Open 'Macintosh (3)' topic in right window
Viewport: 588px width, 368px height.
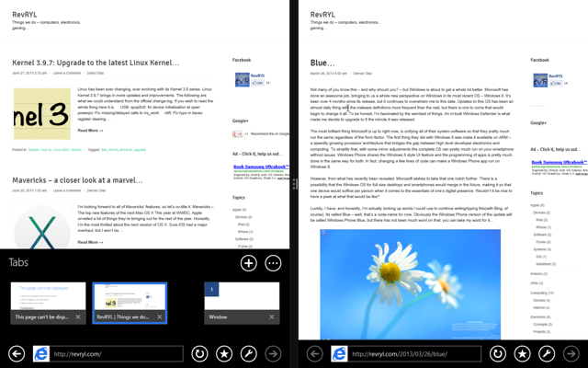546,264
